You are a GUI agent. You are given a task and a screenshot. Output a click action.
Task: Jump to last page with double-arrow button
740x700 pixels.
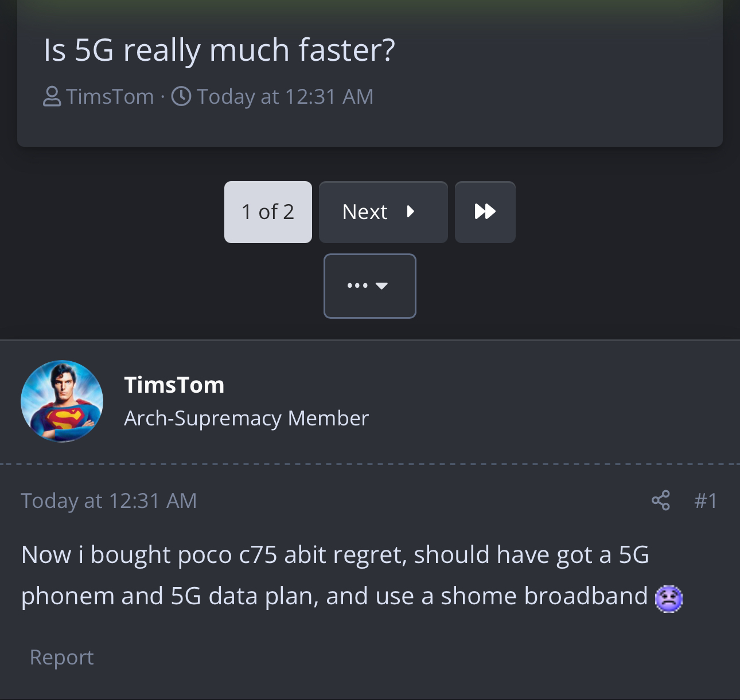click(x=485, y=212)
